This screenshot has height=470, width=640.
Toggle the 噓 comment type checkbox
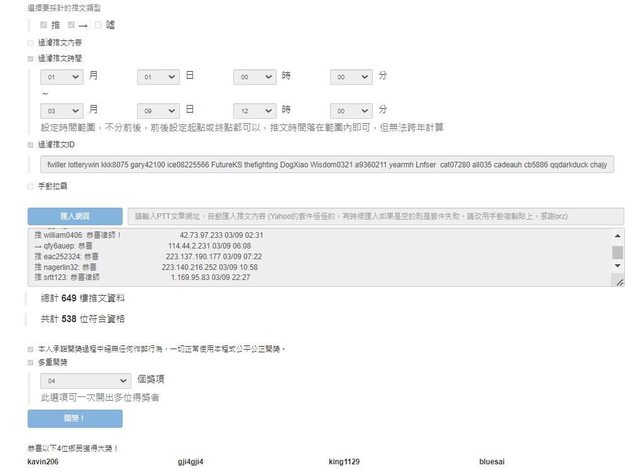click(x=98, y=24)
